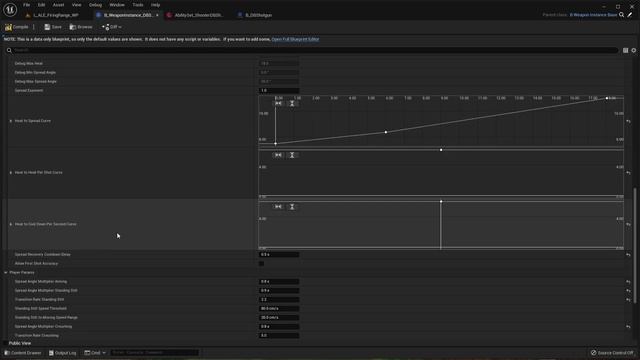Switch to the AbilitySet Shooter tab

tap(196, 15)
